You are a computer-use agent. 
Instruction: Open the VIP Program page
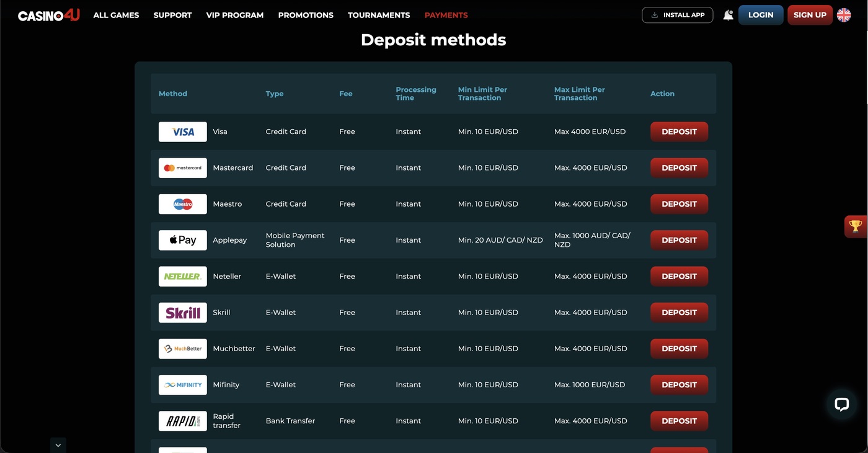pyautogui.click(x=235, y=15)
